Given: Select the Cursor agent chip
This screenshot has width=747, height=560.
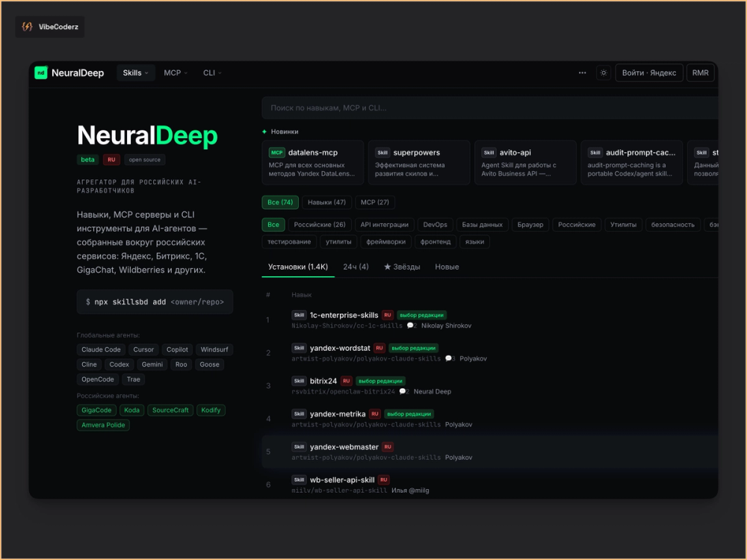Looking at the screenshot, I should click(x=143, y=349).
